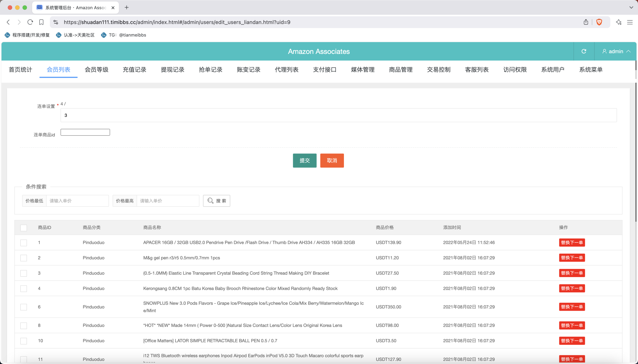The width and height of the screenshot is (638, 364).
Task: Click the magnifier icon on search button
Action: [x=211, y=201]
